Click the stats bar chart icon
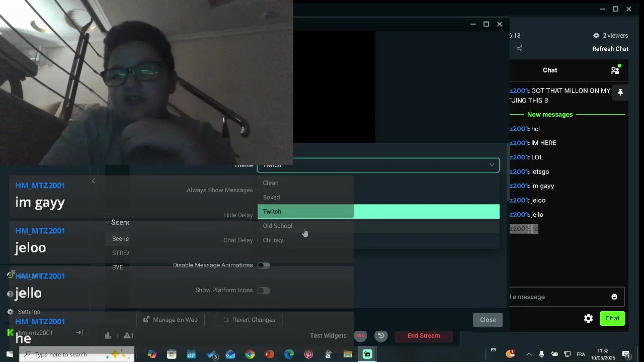The width and height of the screenshot is (644, 362). pos(108,336)
